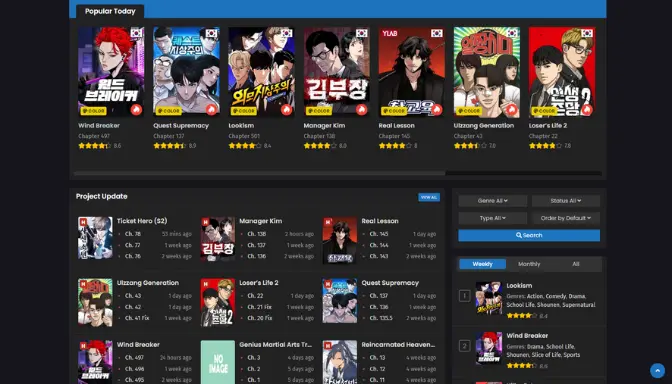Click the fire icon on Quest Supremacy cover

point(211,110)
